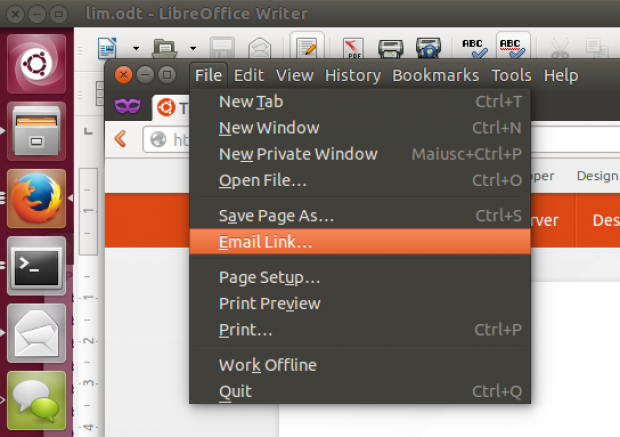Click the Spelling and Grammar check icon
This screenshot has width=620, height=437.
coord(474,48)
